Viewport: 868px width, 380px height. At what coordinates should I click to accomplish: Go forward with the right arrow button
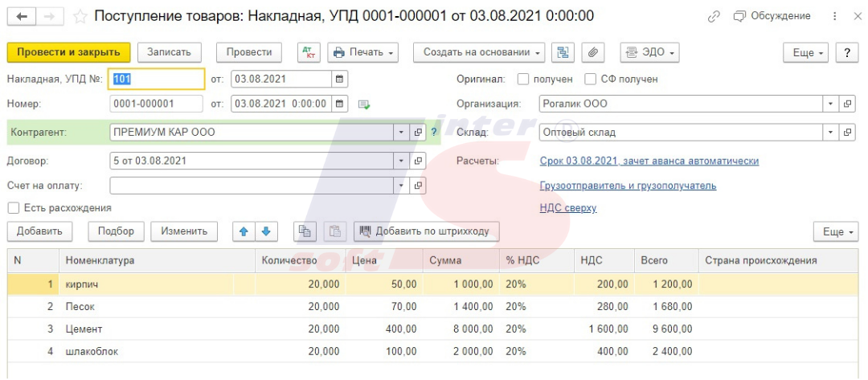(50, 17)
